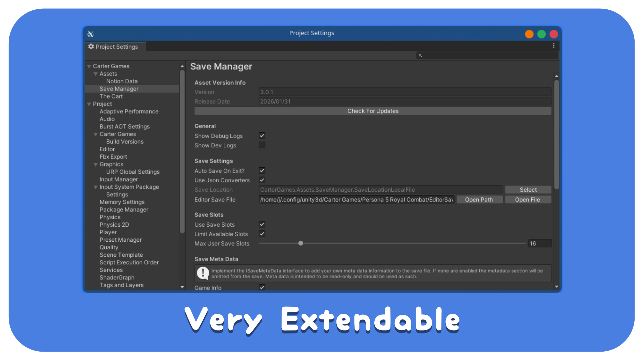Click the orange window control button
644x362 pixels.
pos(529,34)
